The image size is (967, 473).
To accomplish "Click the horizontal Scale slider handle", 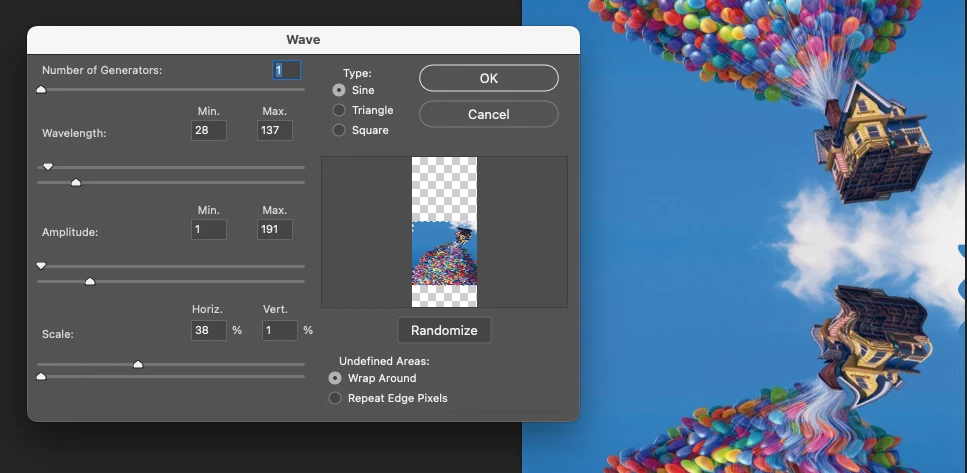I will 138,364.
